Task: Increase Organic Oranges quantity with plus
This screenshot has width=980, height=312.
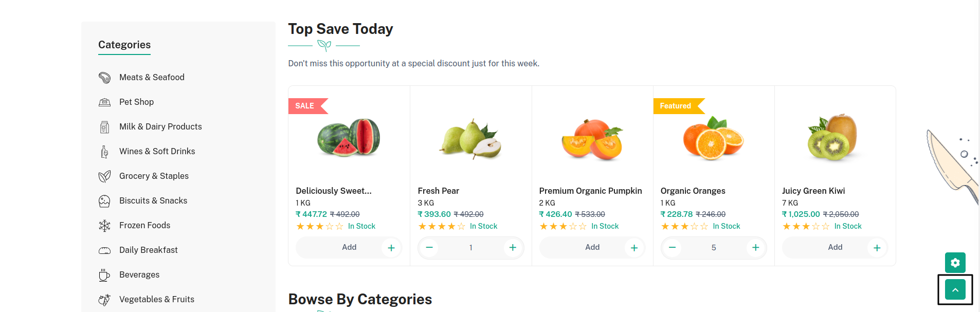Action: pyautogui.click(x=755, y=248)
